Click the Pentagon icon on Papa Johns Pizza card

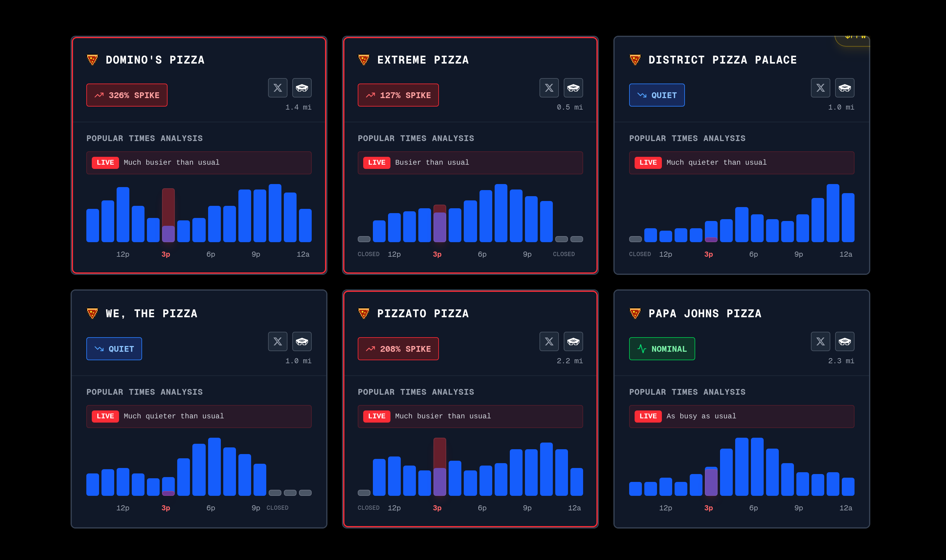tap(845, 341)
